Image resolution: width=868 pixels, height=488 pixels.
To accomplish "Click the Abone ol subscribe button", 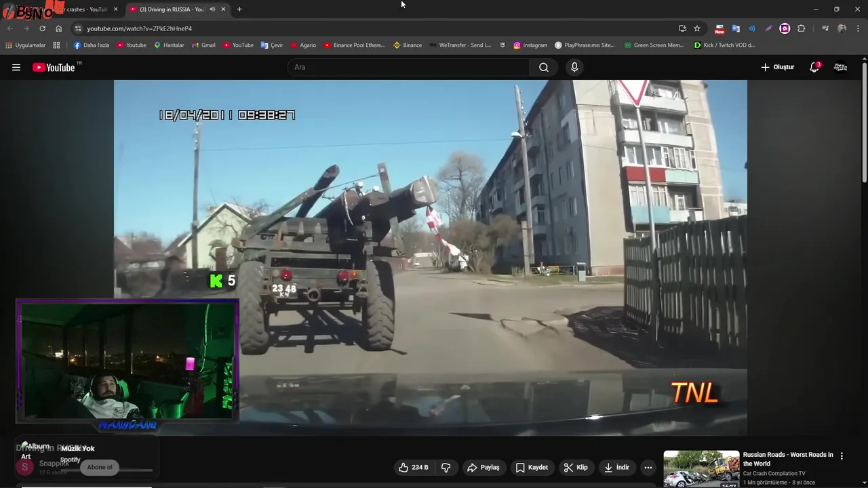I will (x=100, y=467).
